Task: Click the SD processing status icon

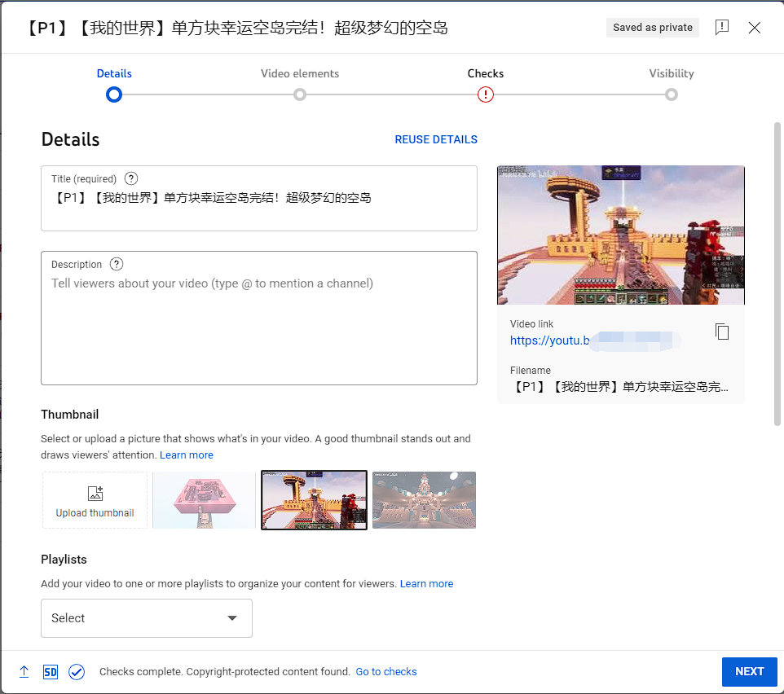Action: (51, 672)
